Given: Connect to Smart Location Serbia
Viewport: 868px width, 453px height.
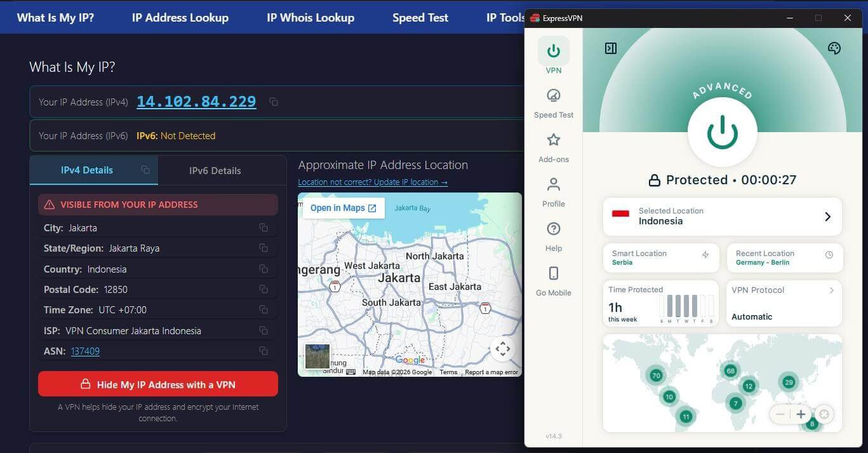Looking at the screenshot, I should [x=661, y=258].
